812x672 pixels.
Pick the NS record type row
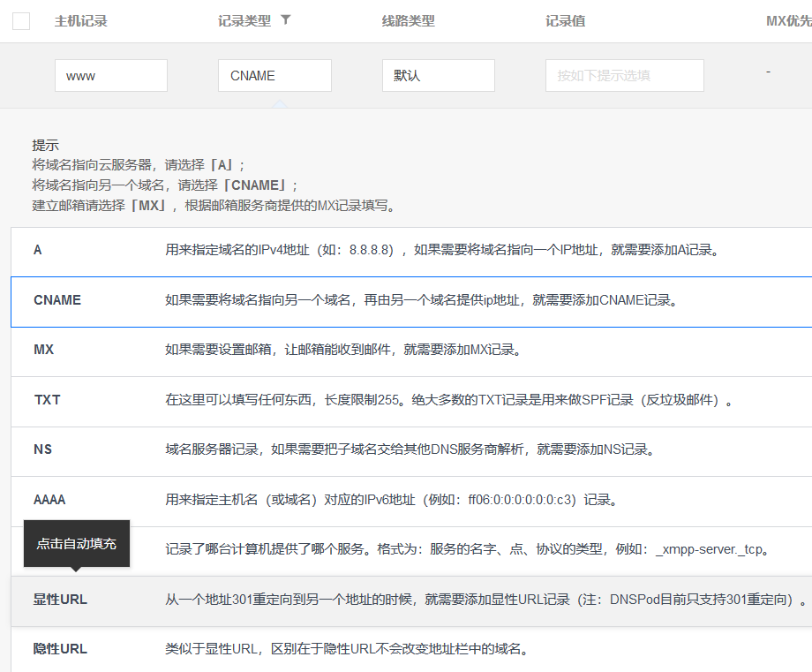pyautogui.click(x=410, y=450)
